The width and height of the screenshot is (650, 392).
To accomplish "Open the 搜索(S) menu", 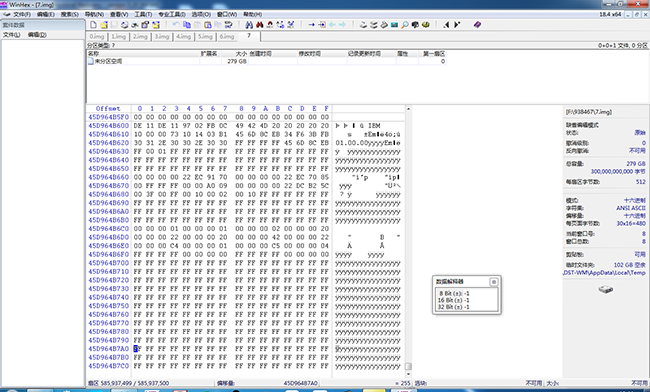I will pyautogui.click(x=69, y=15).
